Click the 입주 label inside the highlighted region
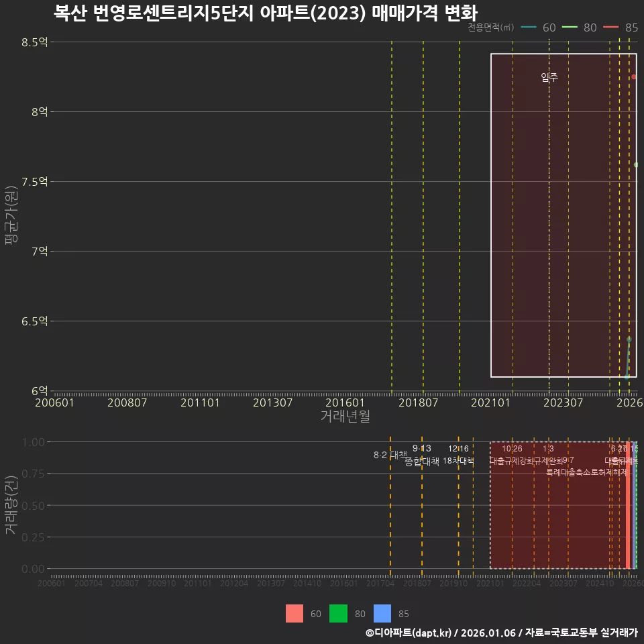 549,76
